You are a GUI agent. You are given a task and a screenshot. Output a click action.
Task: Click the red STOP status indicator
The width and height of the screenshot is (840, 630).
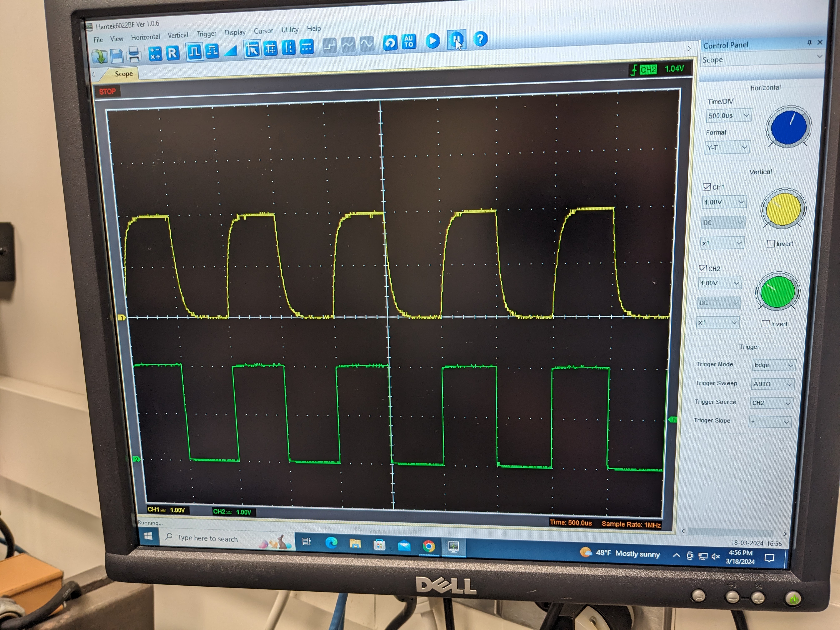click(107, 91)
